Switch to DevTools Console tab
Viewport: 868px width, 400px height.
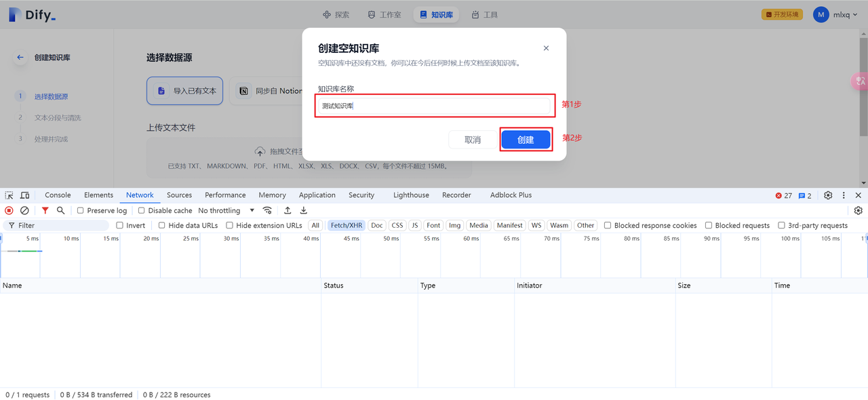coord(58,195)
